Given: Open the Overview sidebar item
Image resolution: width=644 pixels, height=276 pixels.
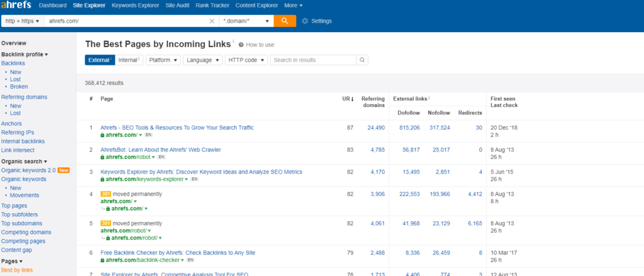Looking at the screenshot, I should (14, 43).
